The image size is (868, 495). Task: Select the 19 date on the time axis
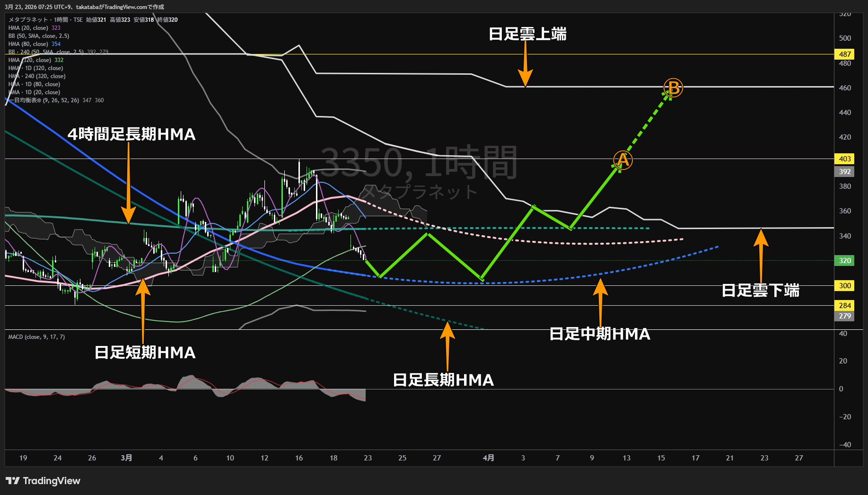coord(23,458)
